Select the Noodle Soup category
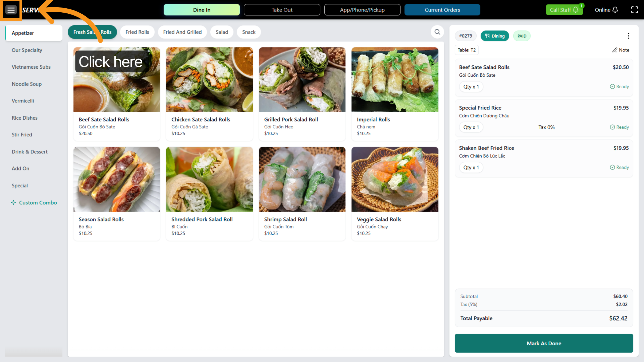This screenshot has width=644, height=362. [x=27, y=84]
